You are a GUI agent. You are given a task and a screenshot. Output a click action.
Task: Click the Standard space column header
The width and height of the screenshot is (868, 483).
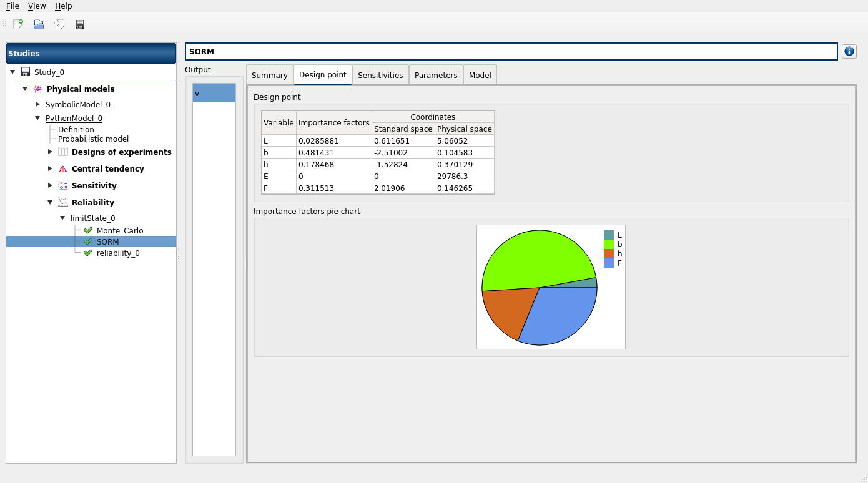pos(403,129)
